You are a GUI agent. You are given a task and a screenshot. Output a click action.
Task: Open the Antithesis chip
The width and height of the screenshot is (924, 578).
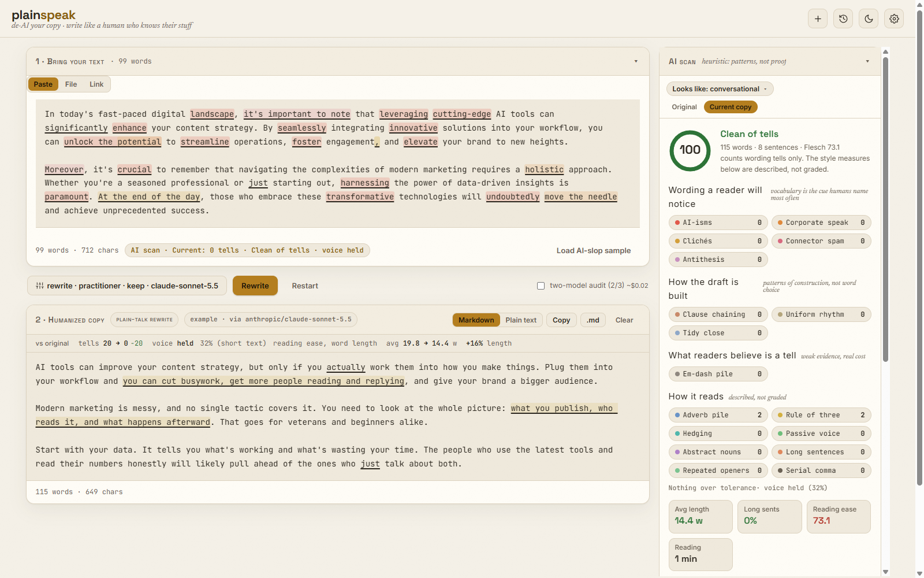(x=718, y=260)
